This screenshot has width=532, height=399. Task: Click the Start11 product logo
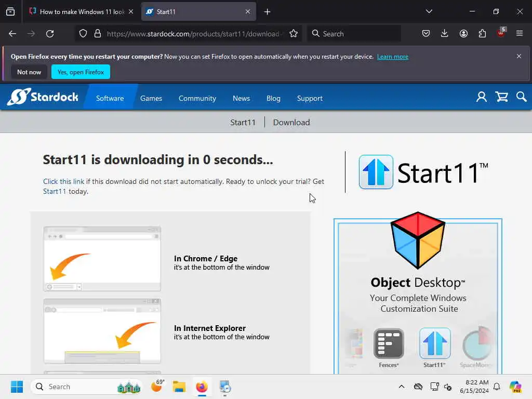tap(423, 172)
